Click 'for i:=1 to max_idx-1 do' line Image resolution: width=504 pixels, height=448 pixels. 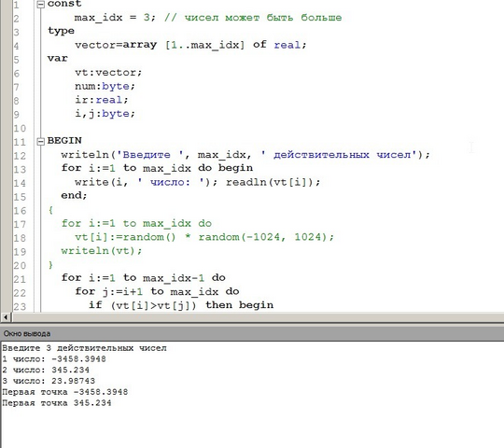click(144, 278)
